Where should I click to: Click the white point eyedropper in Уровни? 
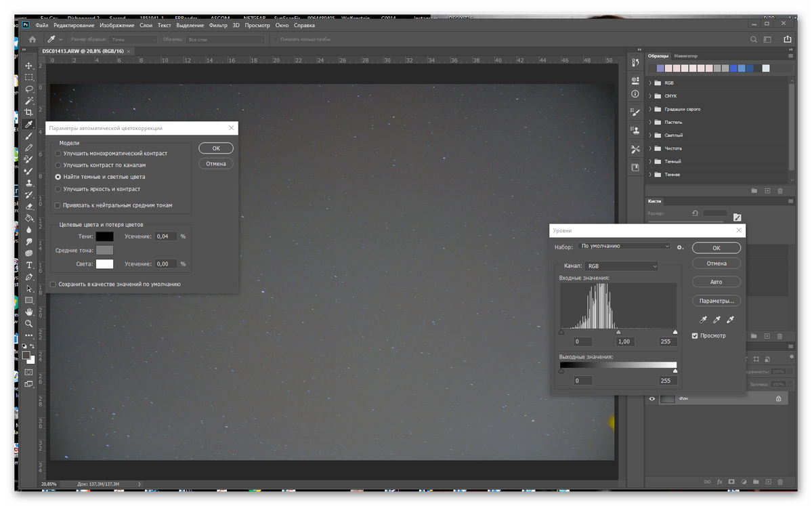point(730,320)
